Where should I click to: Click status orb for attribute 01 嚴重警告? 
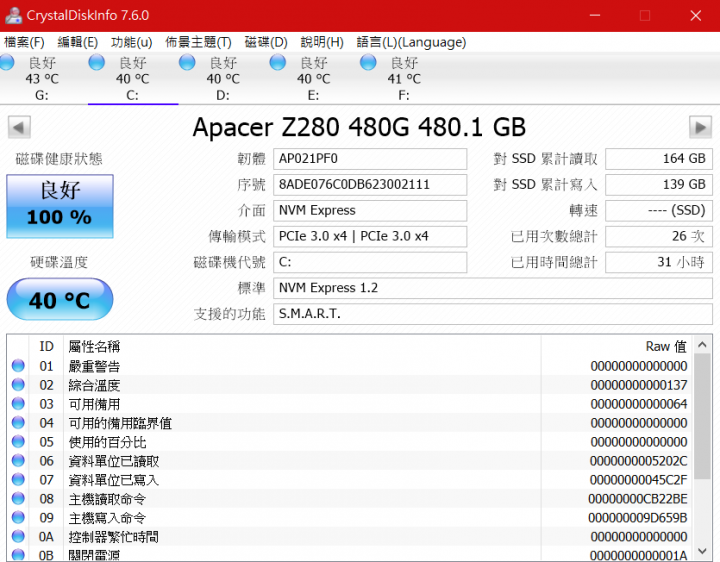click(18, 366)
